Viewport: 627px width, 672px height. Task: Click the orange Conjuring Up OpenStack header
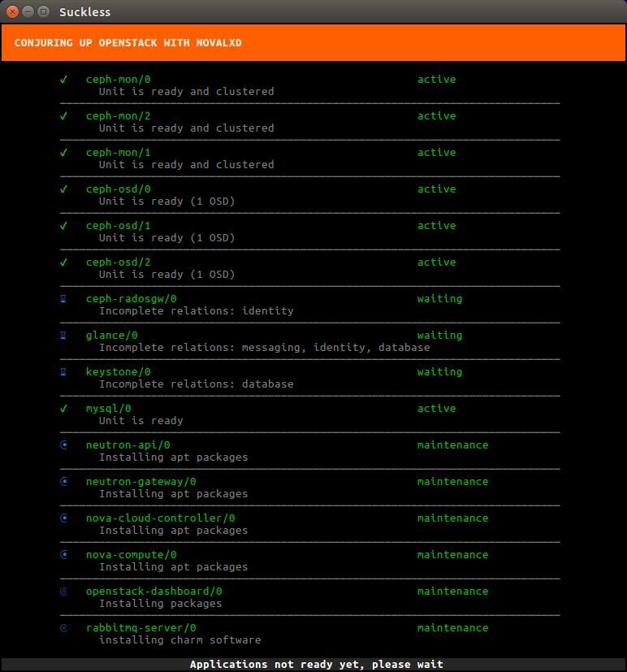[x=313, y=43]
